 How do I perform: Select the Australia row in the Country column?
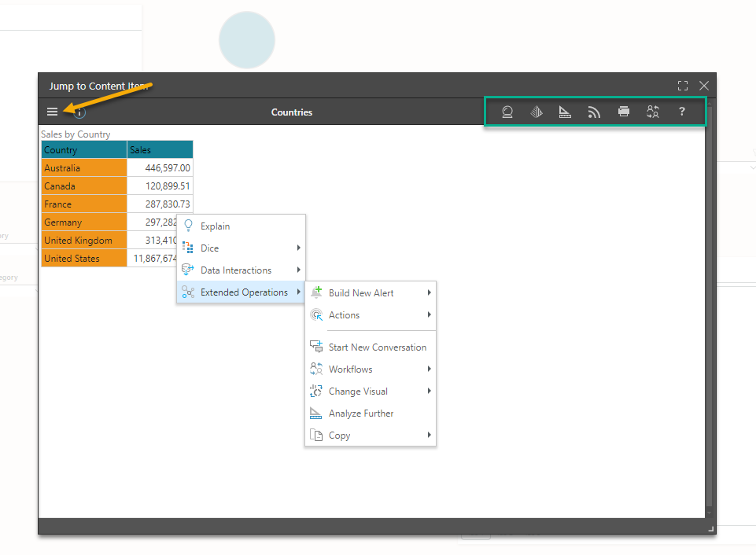pos(83,168)
